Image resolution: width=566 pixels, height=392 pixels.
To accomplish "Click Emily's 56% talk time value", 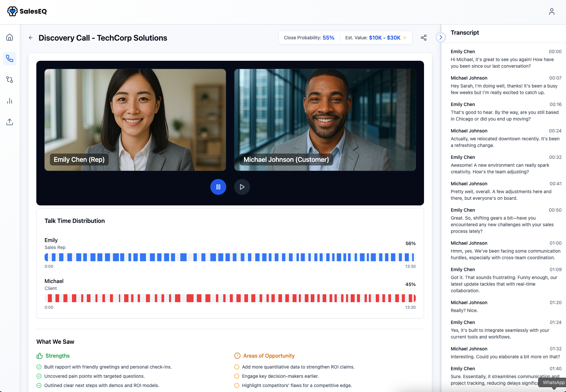I will [x=410, y=243].
